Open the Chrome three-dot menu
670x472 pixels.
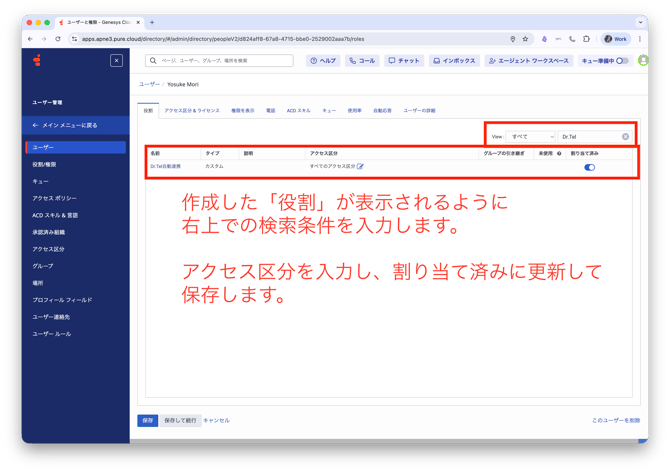pyautogui.click(x=640, y=39)
